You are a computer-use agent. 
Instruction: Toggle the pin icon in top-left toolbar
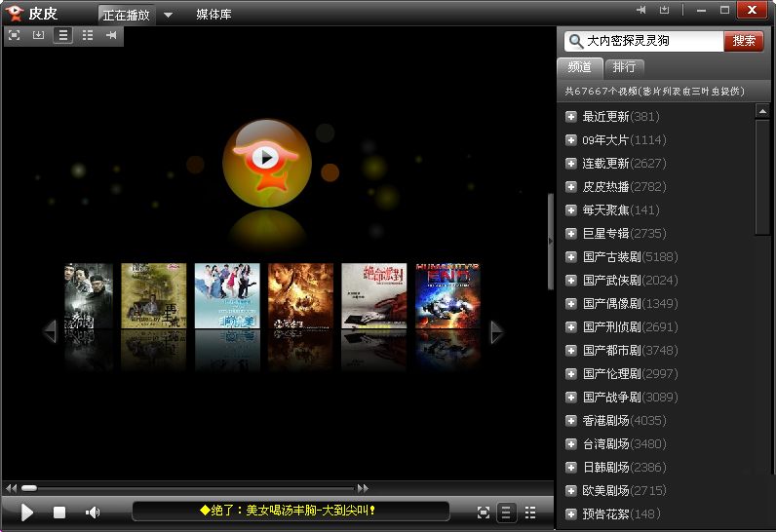(x=111, y=35)
